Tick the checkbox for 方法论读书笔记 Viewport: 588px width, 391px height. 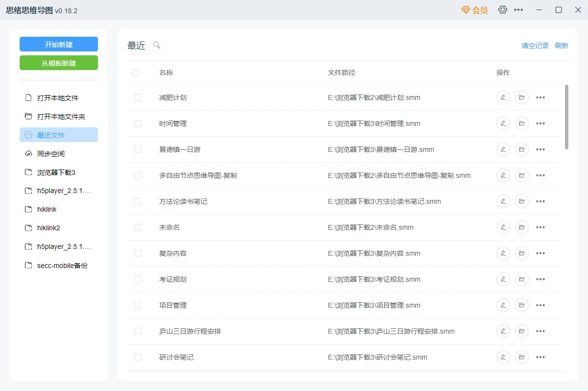click(138, 201)
